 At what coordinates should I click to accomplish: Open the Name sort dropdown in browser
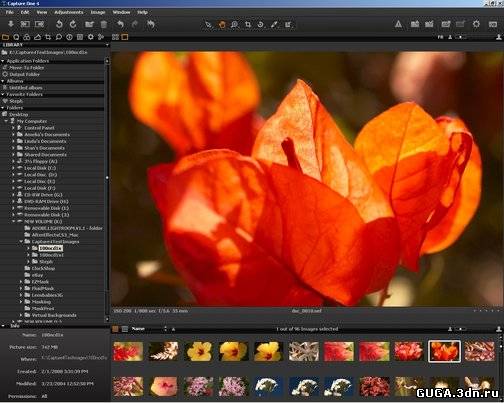pos(149,329)
